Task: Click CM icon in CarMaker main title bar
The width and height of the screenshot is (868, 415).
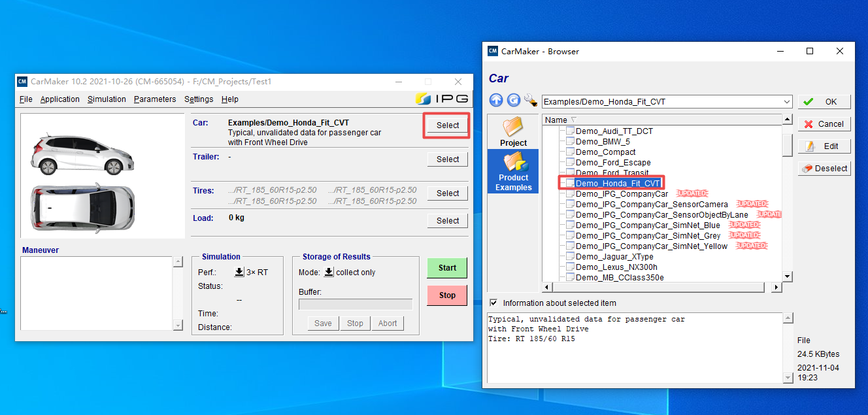Action: [22, 82]
